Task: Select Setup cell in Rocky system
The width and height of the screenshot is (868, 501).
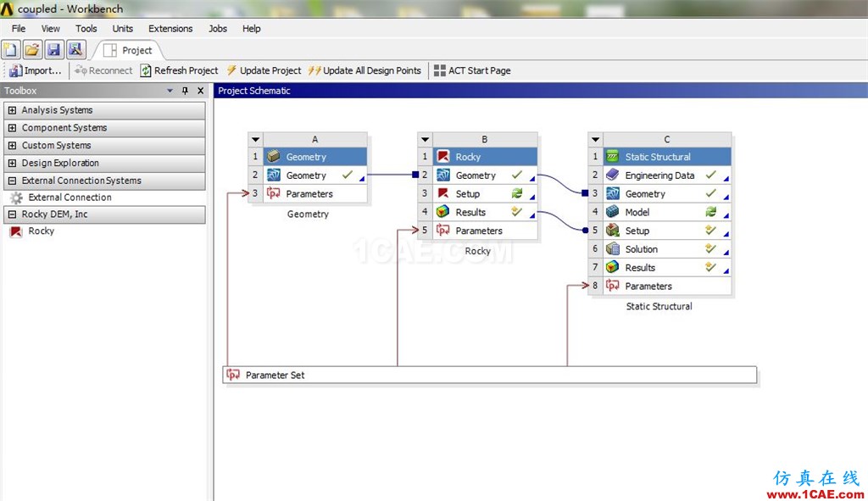Action: pos(485,194)
